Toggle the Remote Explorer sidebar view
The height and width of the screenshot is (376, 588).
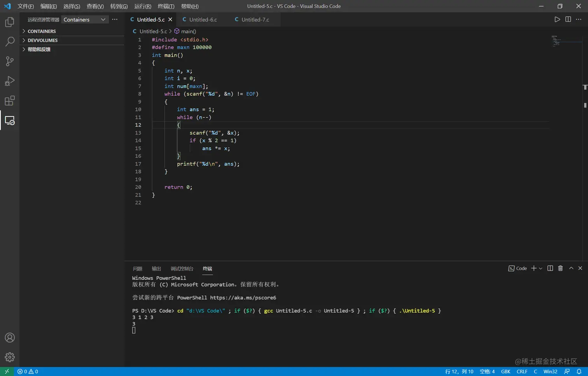tap(10, 121)
